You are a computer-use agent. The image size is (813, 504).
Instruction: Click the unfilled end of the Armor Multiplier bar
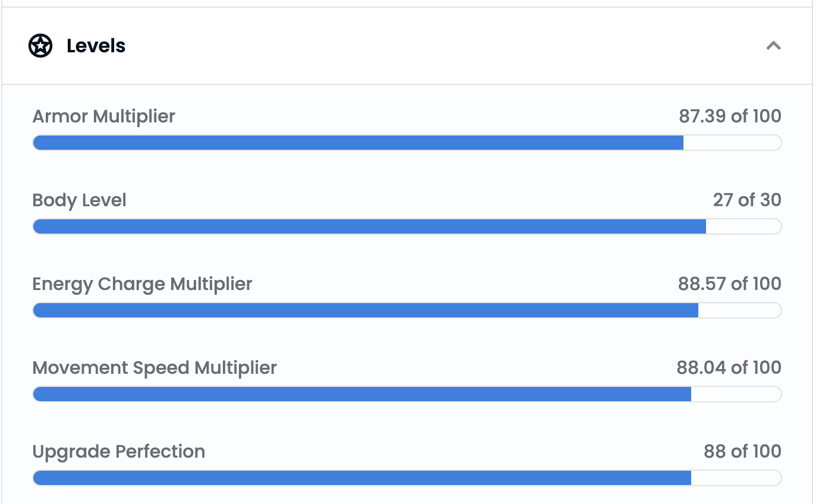[x=732, y=143]
